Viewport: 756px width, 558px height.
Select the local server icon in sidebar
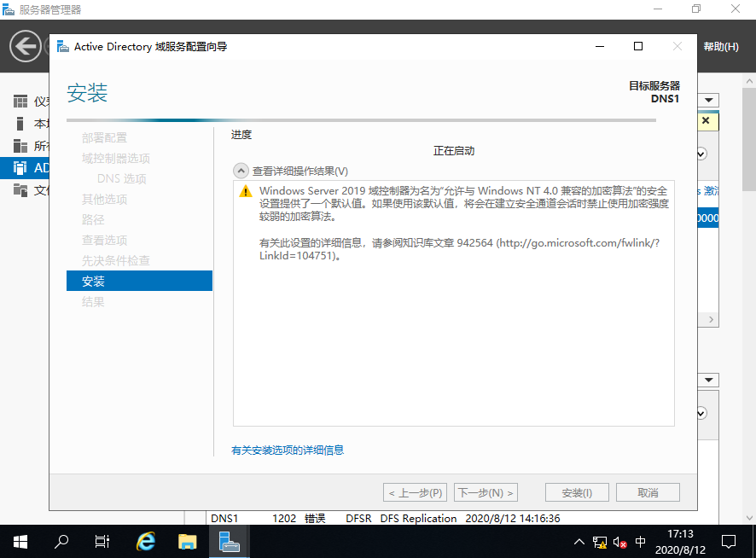(x=20, y=124)
